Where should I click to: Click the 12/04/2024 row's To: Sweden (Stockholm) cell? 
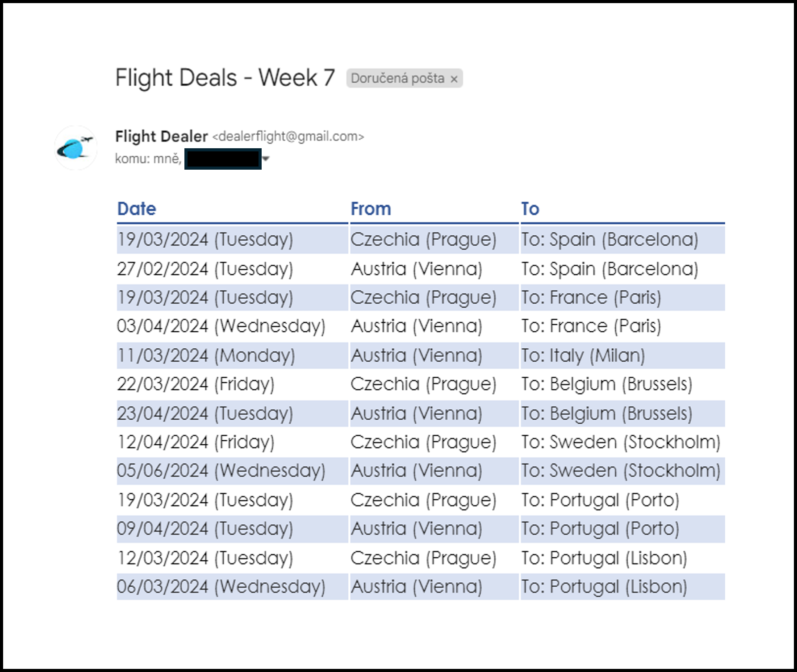click(x=623, y=442)
